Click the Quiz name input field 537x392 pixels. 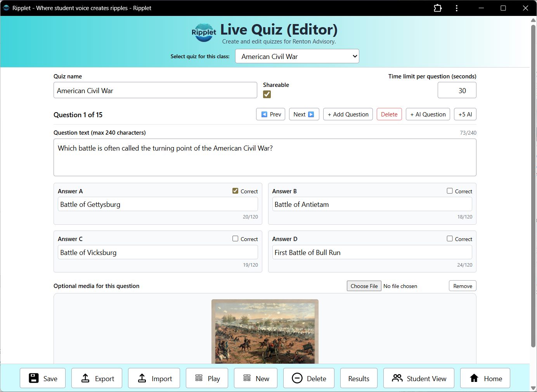click(155, 90)
